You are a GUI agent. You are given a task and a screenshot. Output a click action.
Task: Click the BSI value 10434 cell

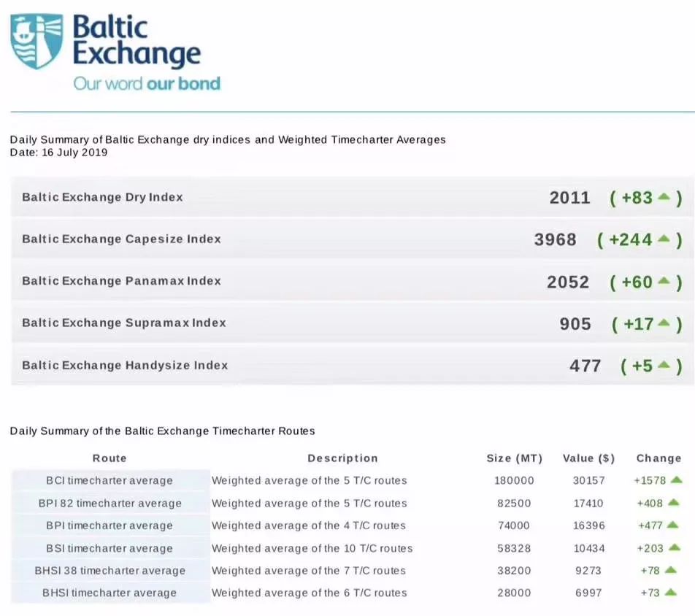(x=588, y=548)
